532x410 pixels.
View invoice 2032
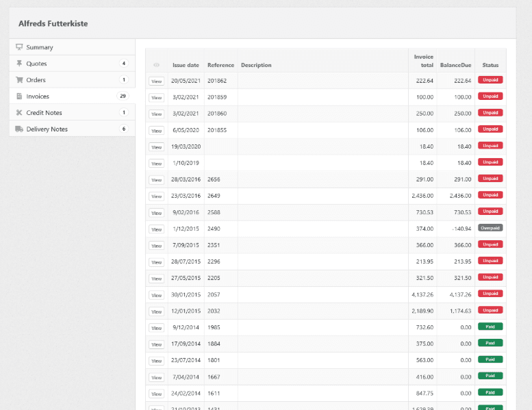coord(156,311)
